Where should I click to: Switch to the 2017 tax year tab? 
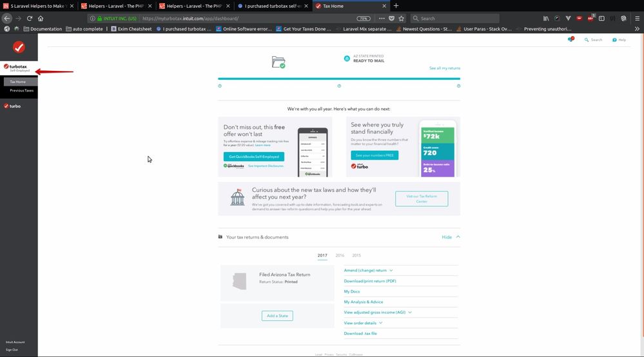322,255
